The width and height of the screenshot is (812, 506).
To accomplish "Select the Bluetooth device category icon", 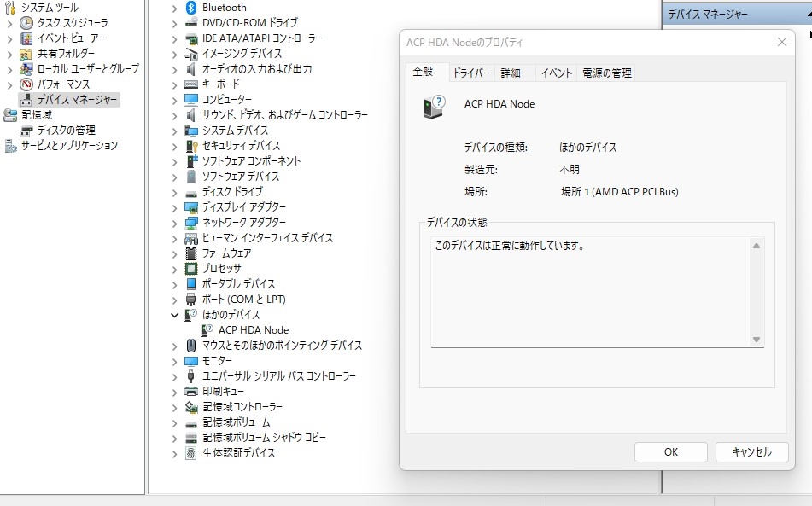I will coord(190,8).
